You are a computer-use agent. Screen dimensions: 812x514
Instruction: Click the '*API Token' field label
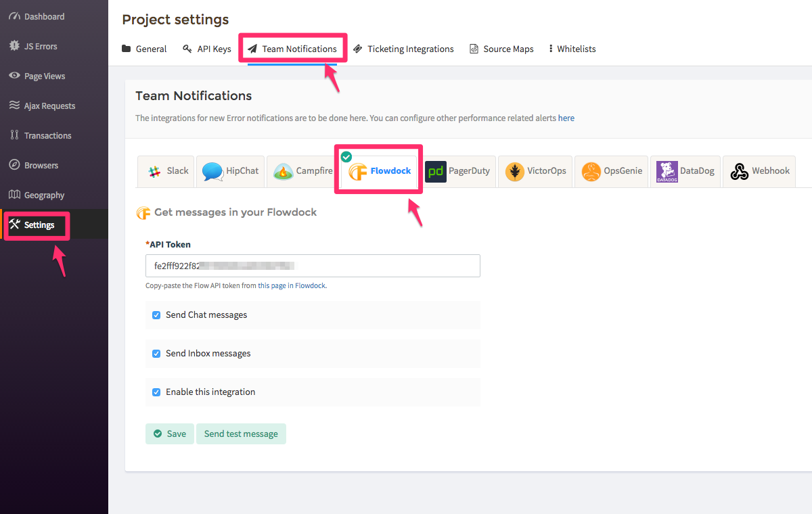pyautogui.click(x=168, y=244)
